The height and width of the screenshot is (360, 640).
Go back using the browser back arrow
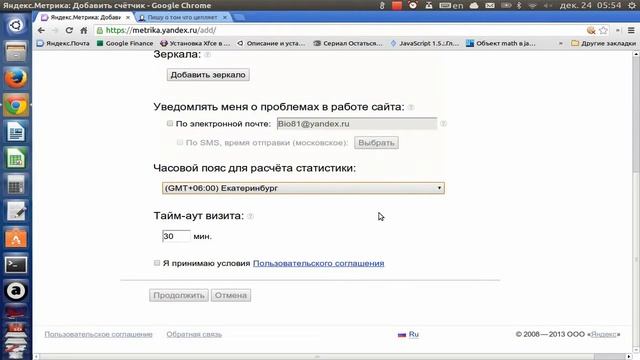coord(41,31)
